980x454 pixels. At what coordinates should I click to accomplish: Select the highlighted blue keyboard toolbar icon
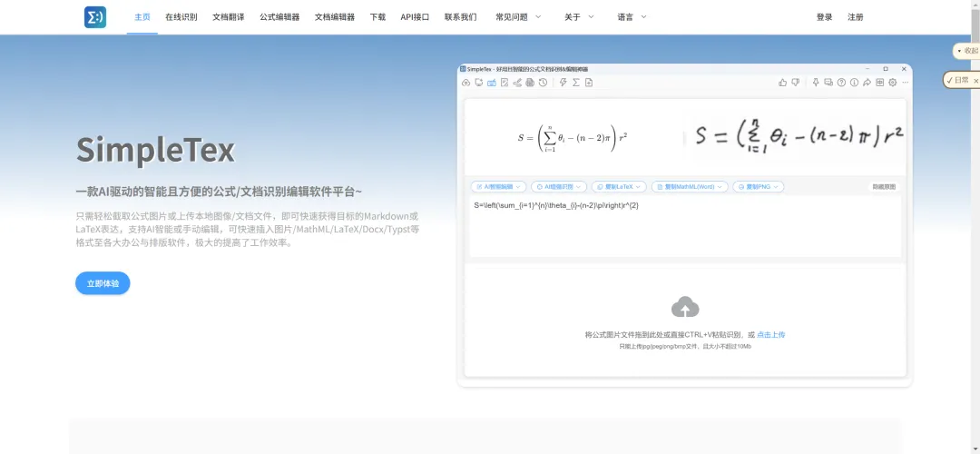[x=492, y=83]
